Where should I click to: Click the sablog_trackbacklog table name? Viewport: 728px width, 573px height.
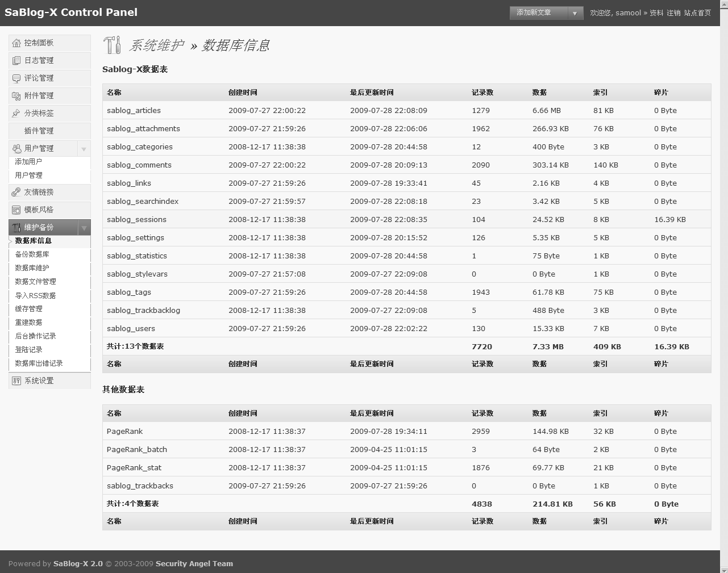pyautogui.click(x=143, y=311)
